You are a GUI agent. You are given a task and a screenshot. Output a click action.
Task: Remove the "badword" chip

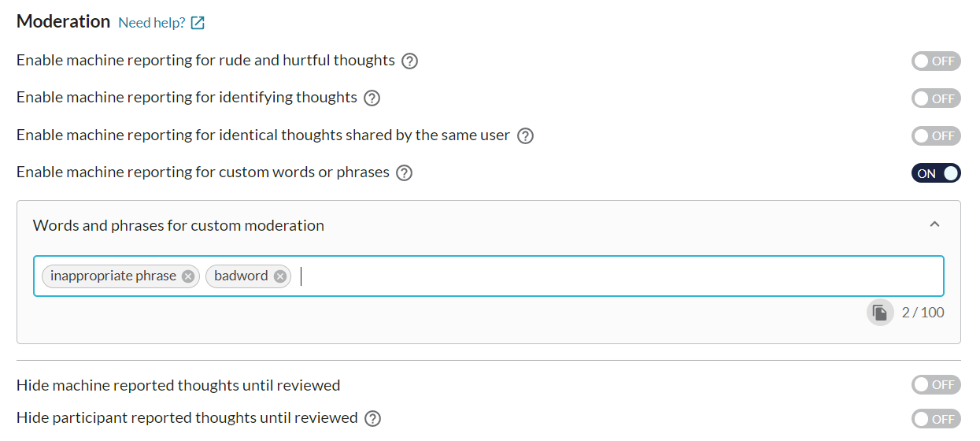pyautogui.click(x=280, y=276)
